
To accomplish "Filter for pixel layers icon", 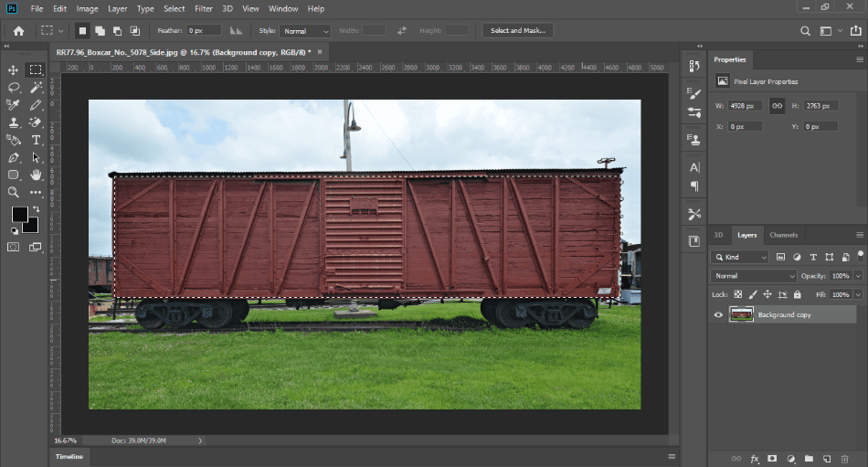I will click(780, 257).
